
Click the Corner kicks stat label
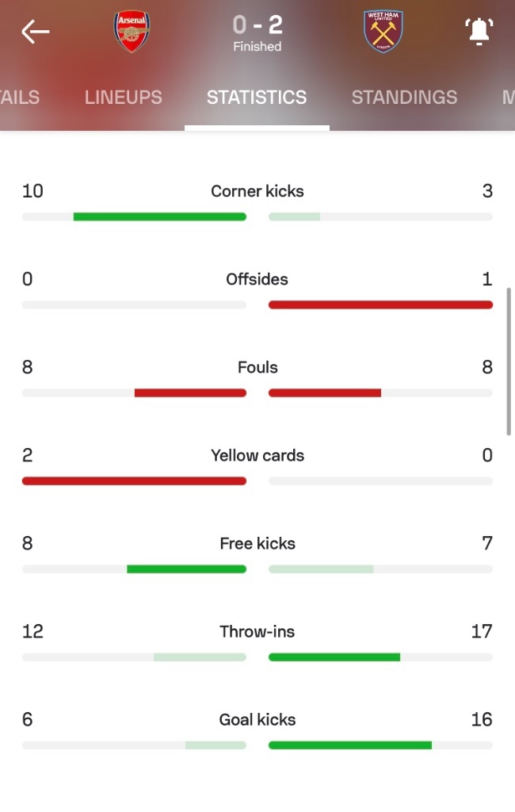click(x=257, y=191)
